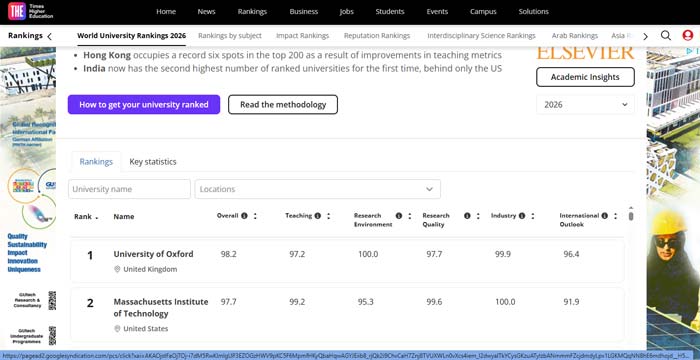The width and height of the screenshot is (700, 360).
Task: Click the Overall column info icon
Action: pos(244,216)
